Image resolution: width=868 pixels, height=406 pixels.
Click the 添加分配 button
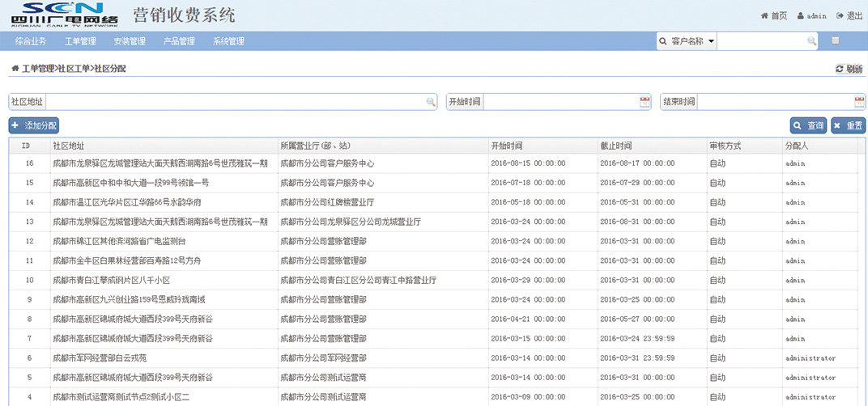(34, 125)
